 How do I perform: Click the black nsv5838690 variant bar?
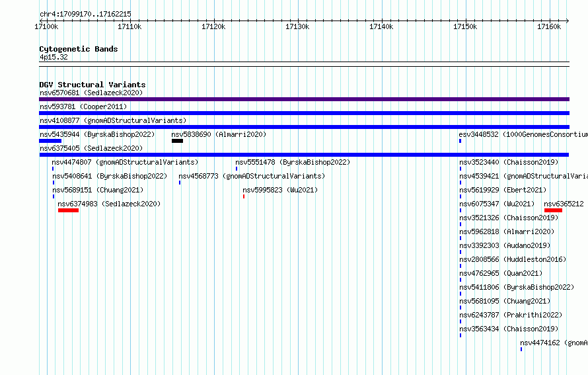click(x=177, y=141)
